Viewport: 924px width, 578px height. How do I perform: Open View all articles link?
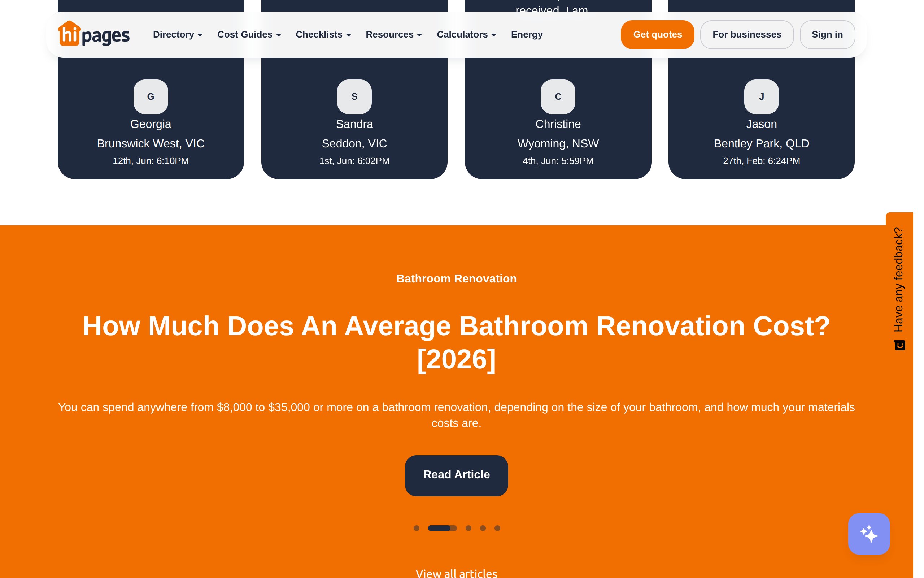pyautogui.click(x=456, y=573)
